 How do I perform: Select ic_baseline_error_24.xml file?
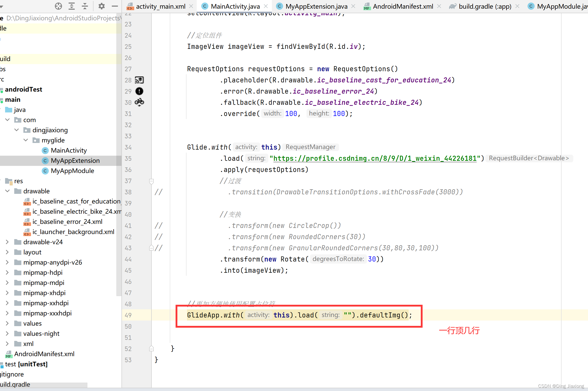click(x=63, y=222)
